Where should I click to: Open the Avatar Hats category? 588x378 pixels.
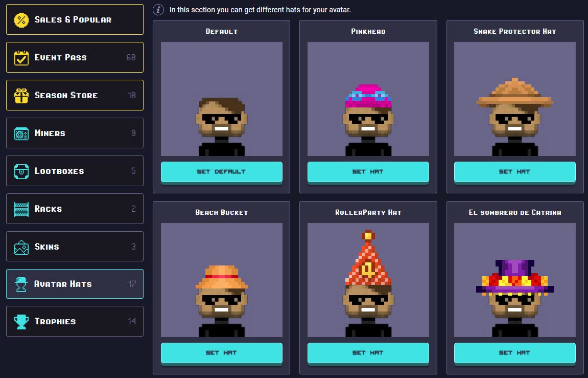pos(75,284)
